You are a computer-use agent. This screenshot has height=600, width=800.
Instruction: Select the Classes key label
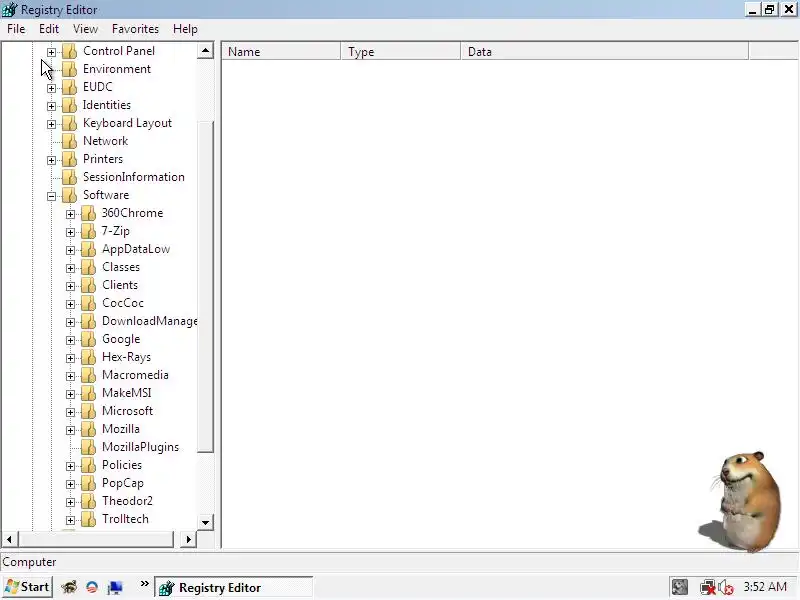click(x=120, y=267)
